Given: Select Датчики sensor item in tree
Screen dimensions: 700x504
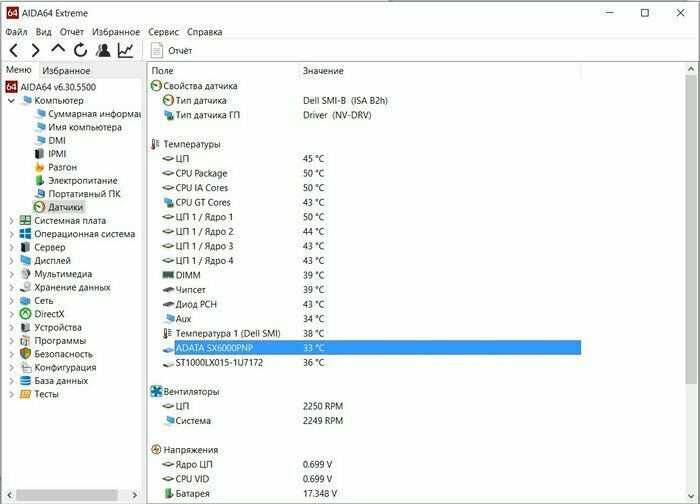Looking at the screenshot, I should (x=65, y=207).
